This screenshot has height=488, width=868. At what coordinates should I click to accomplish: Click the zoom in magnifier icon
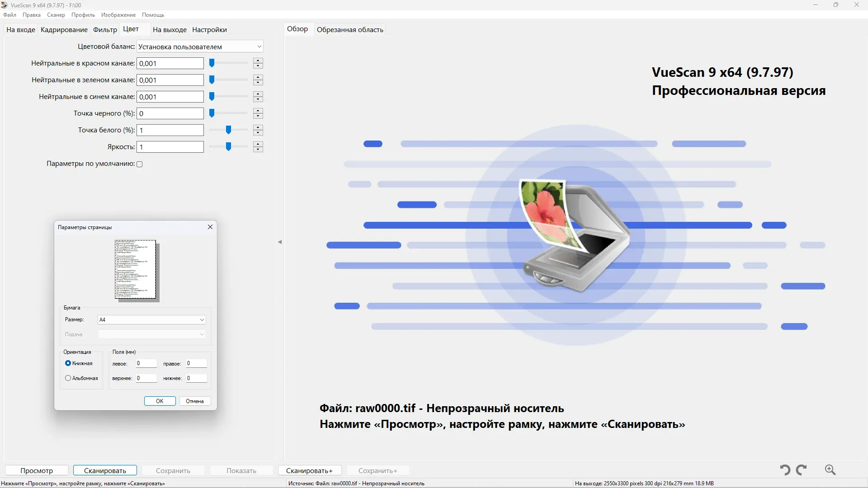pos(830,470)
